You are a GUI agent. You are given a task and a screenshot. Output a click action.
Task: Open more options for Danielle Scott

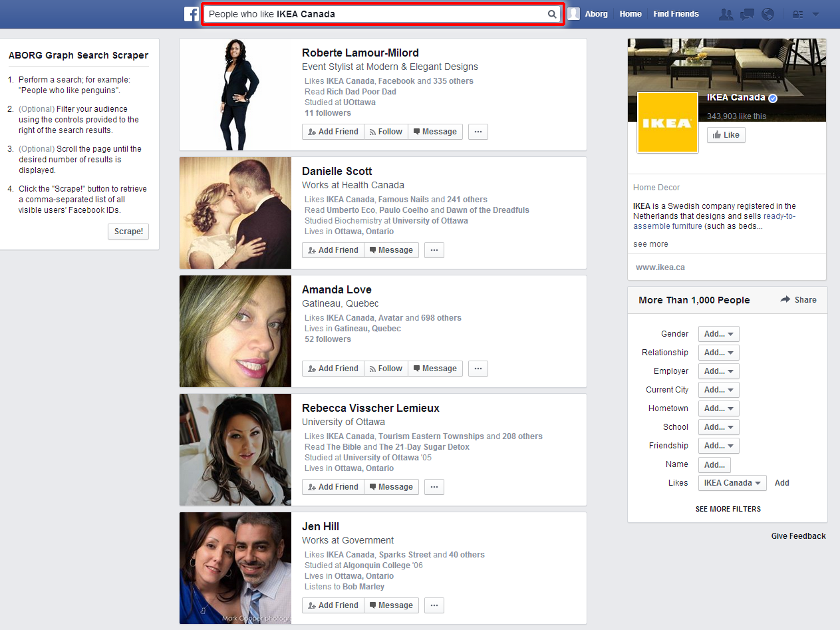click(x=434, y=250)
